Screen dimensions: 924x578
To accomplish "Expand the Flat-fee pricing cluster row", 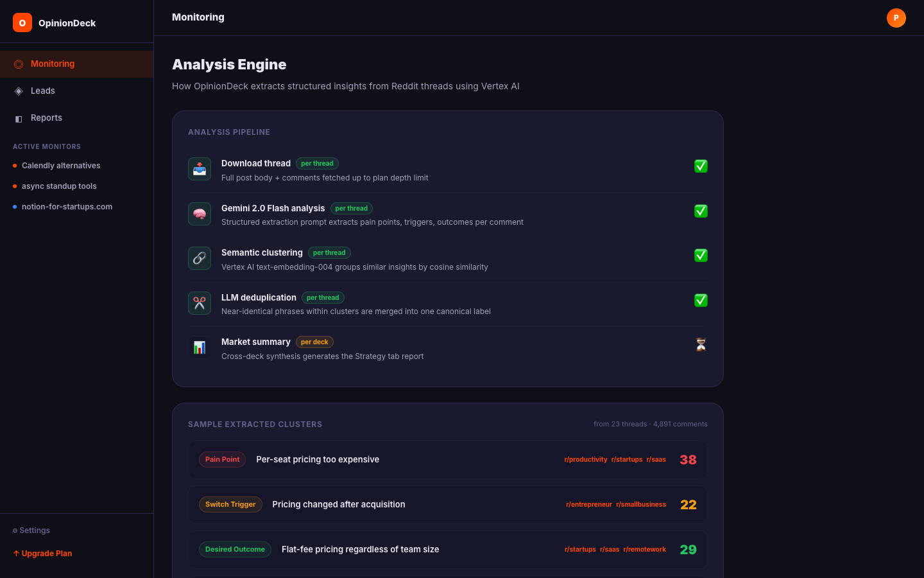I will click(447, 550).
